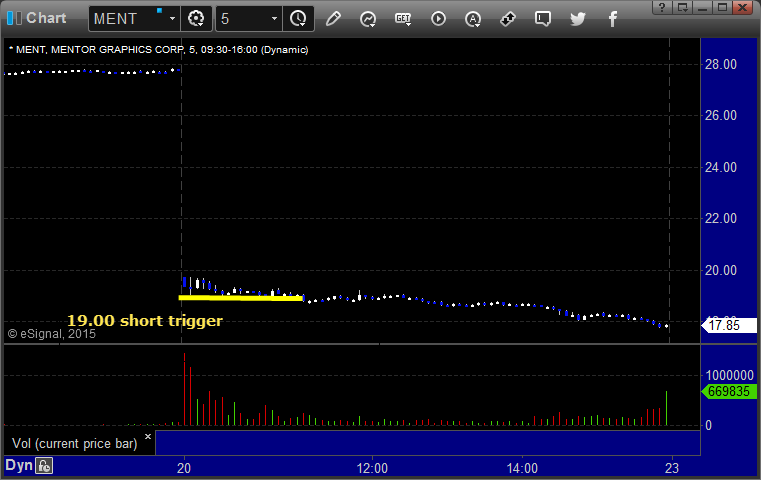Click the 20.00 price axis label

[721, 270]
